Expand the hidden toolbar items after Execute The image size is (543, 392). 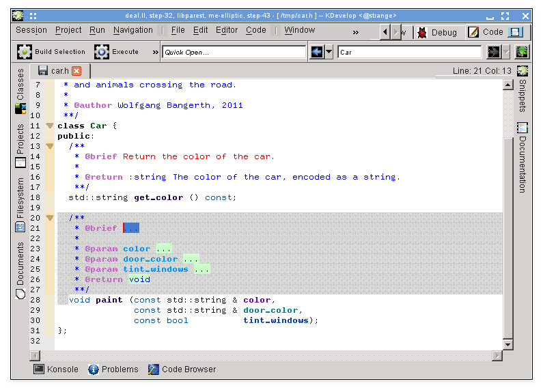coord(156,53)
